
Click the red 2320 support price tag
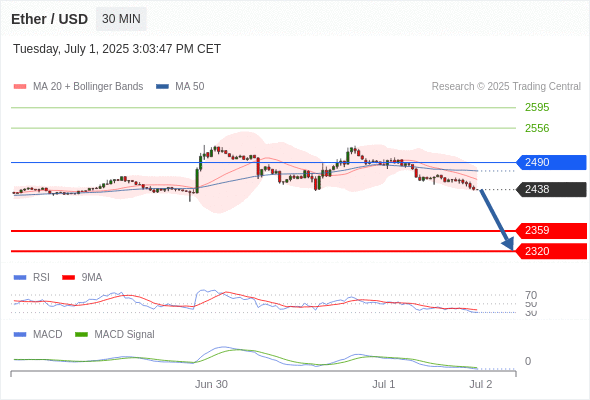pyautogui.click(x=551, y=251)
